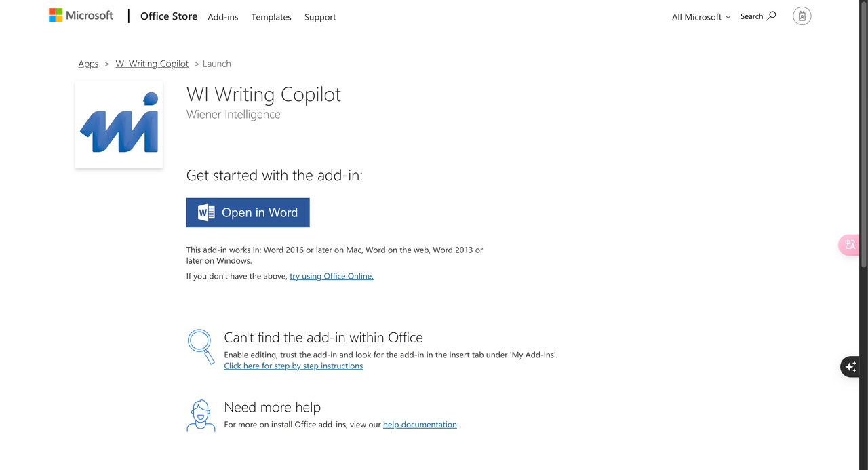Viewport: 868px width, 470px height.
Task: Click the support person icon
Action: [201, 416]
